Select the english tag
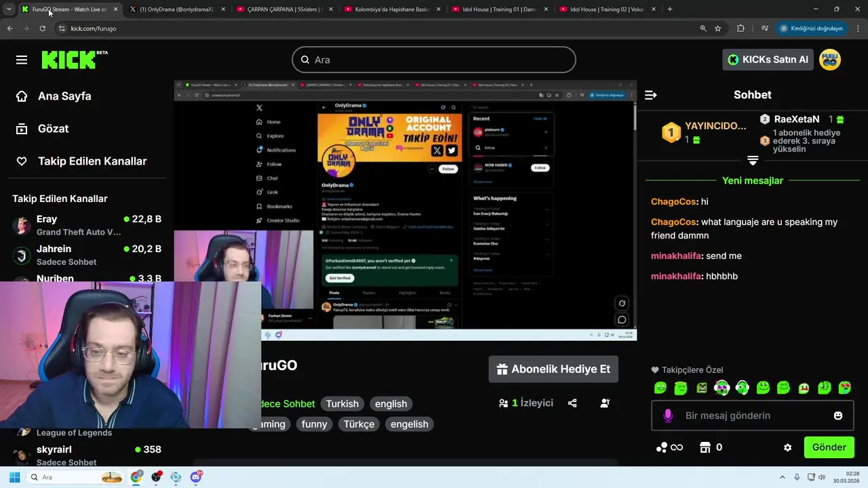This screenshot has height=488, width=868. pyautogui.click(x=391, y=404)
